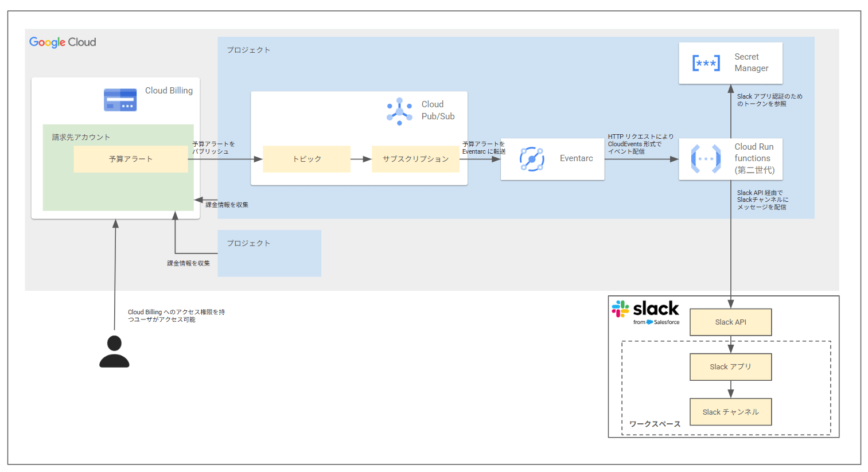Click the 予算アラートをパブリッシュ annotation
The height and width of the screenshot is (472, 868).
click(213, 148)
